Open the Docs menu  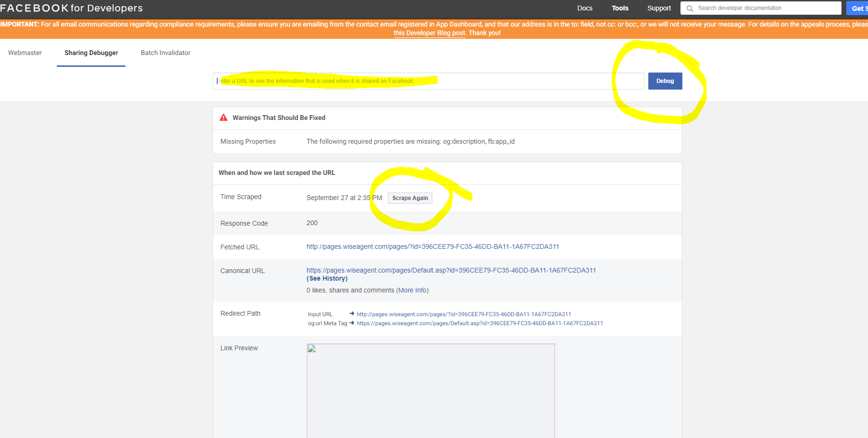[x=585, y=8]
